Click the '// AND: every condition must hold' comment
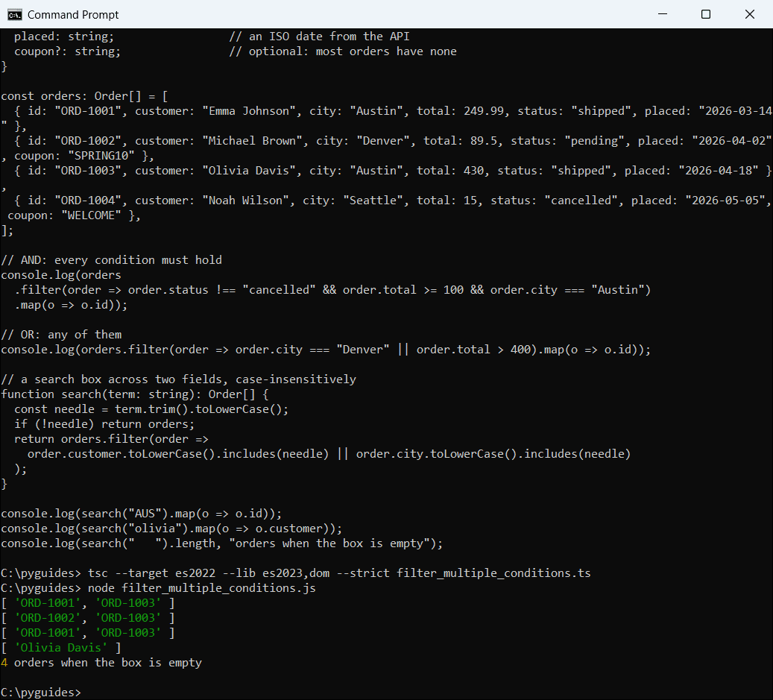 click(111, 259)
